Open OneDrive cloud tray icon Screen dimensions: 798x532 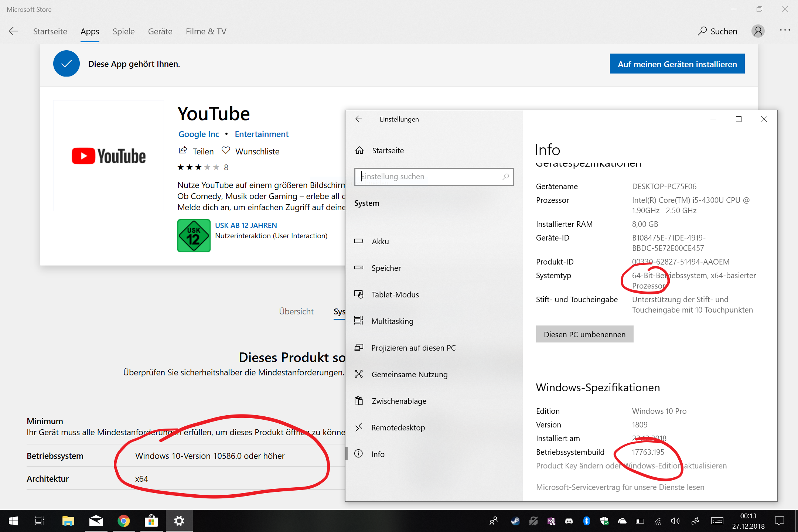pos(622,521)
